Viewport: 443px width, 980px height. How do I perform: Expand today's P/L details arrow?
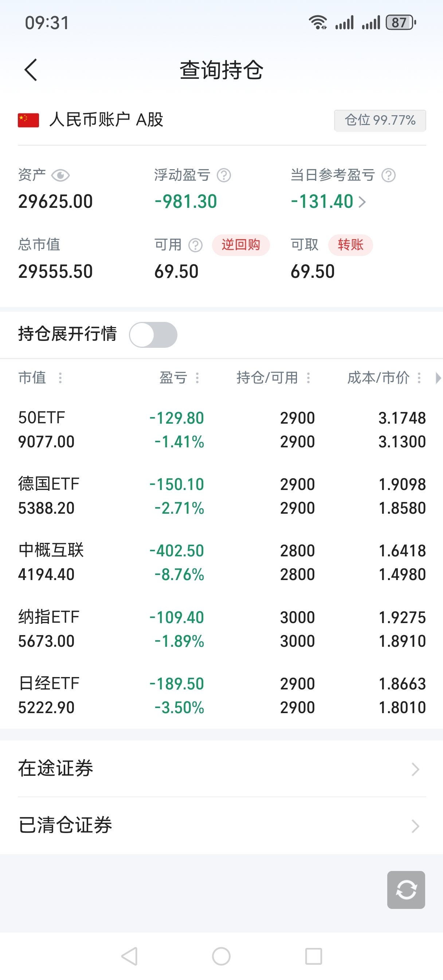coord(362,202)
